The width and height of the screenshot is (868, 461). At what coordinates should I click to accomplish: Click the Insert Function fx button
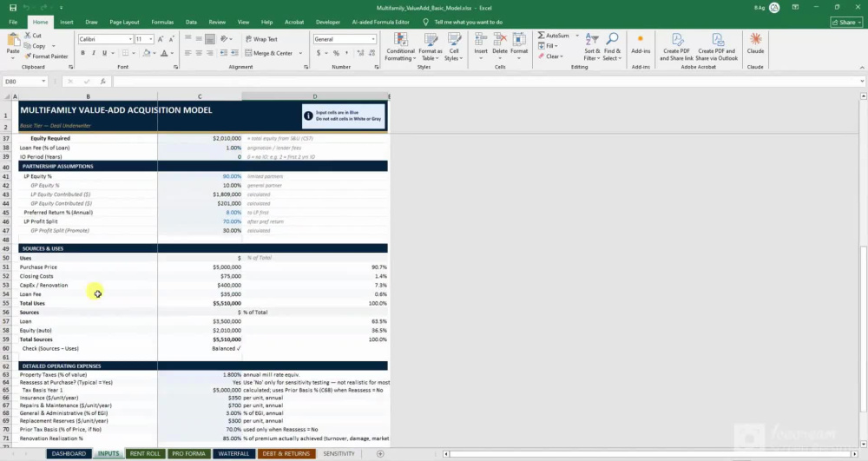[x=103, y=82]
